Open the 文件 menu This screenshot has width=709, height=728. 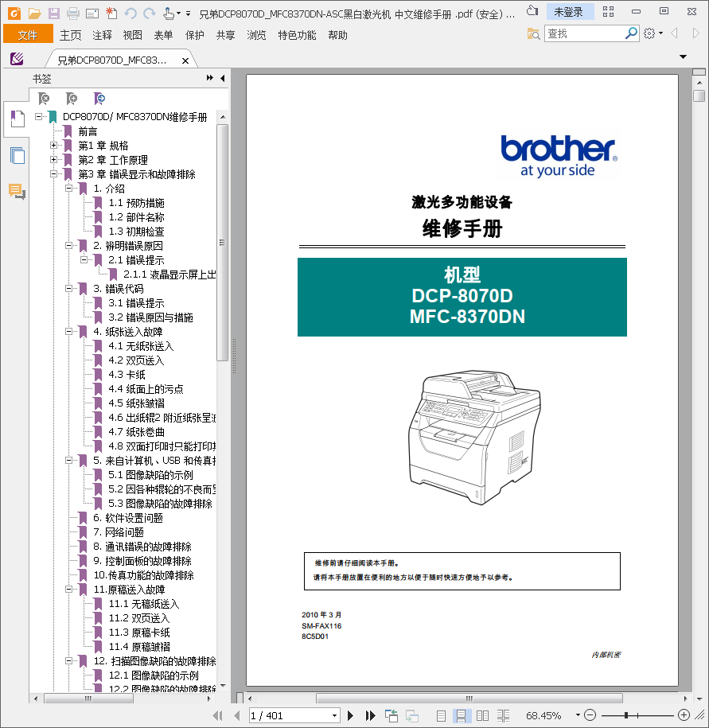28,35
